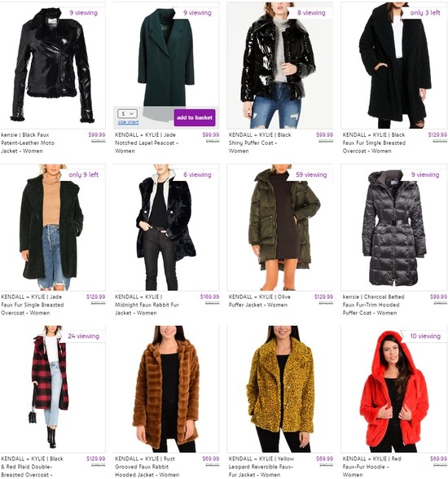Viewport: 448px width, 479px height.
Task: Open the size dropdown on Jade Peacoat
Action: (x=127, y=114)
